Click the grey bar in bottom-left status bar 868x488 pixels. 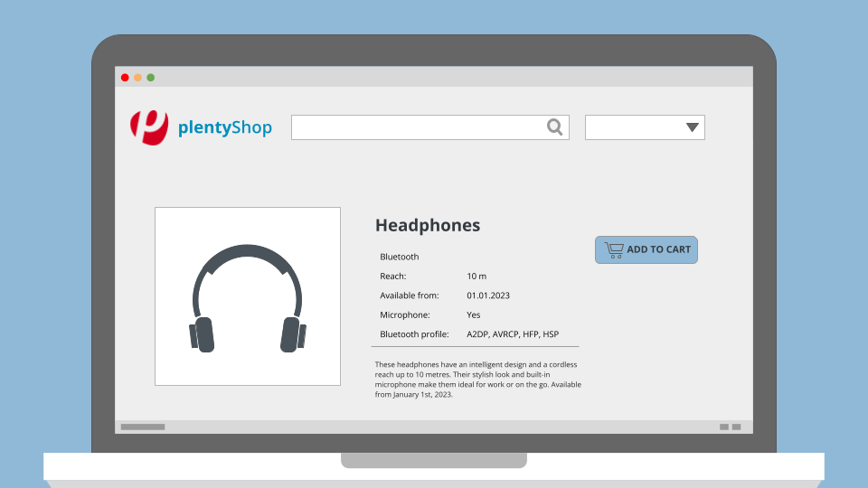point(143,427)
